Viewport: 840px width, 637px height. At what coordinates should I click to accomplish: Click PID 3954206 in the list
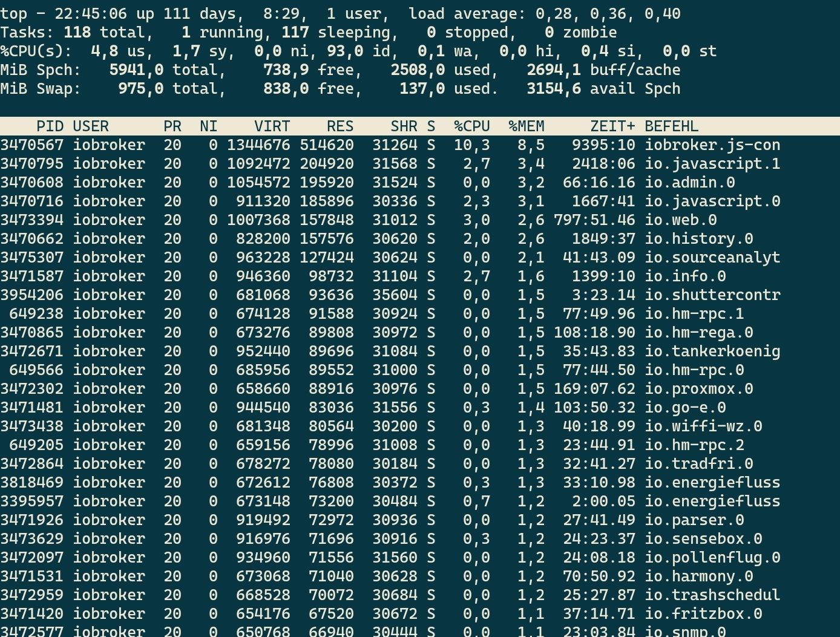(31, 295)
